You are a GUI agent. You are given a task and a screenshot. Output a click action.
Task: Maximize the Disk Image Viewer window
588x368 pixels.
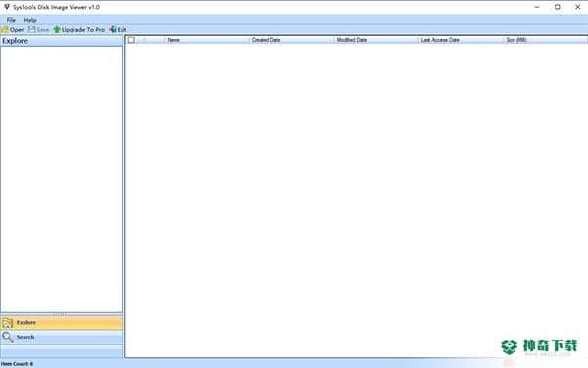coord(558,7)
